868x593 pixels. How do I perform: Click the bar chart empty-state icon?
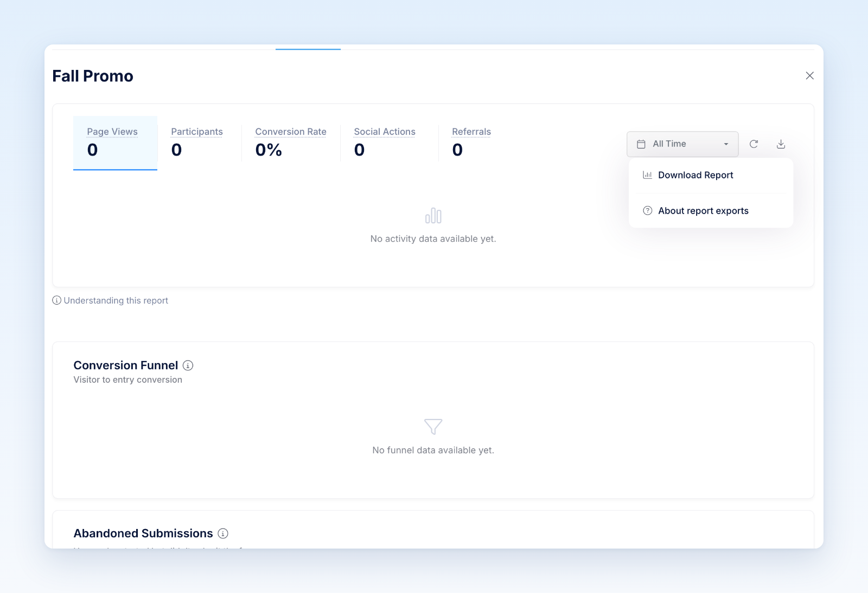[x=433, y=216]
